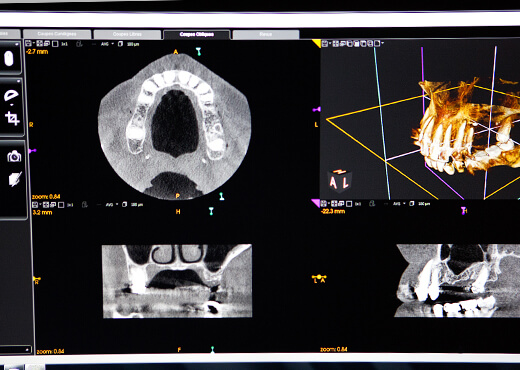
Task: Toggle the square checkbox in axial view toolbar
Action: [55, 44]
